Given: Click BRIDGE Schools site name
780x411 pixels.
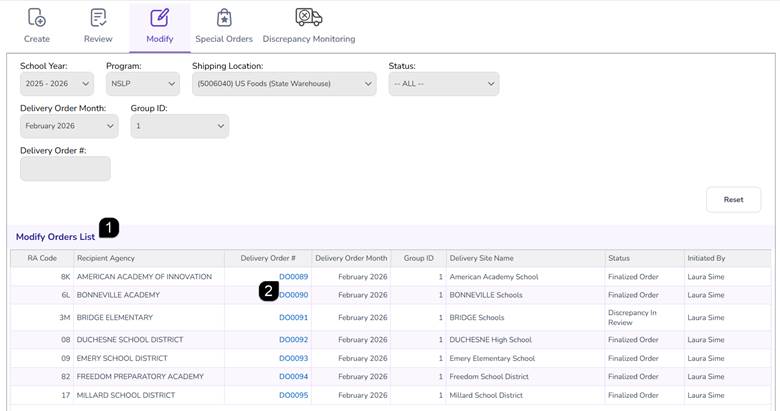Looking at the screenshot, I should [x=477, y=317].
